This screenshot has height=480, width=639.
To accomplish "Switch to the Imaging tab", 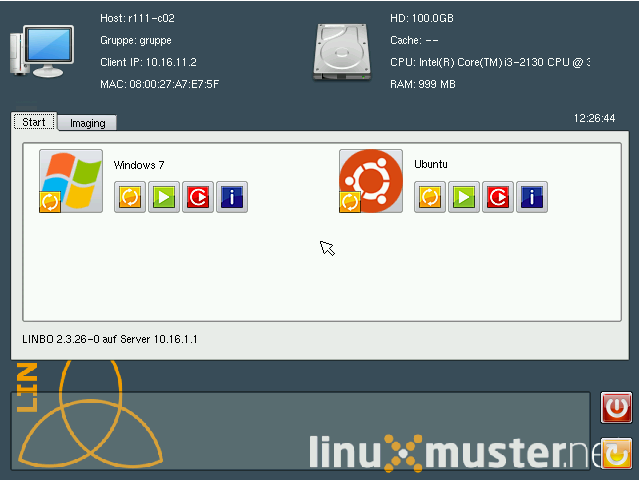I will (88, 123).
